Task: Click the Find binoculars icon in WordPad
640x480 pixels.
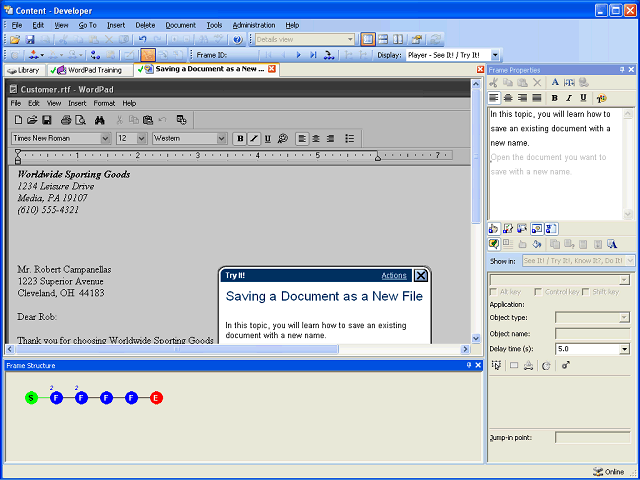Action: pyautogui.click(x=100, y=120)
